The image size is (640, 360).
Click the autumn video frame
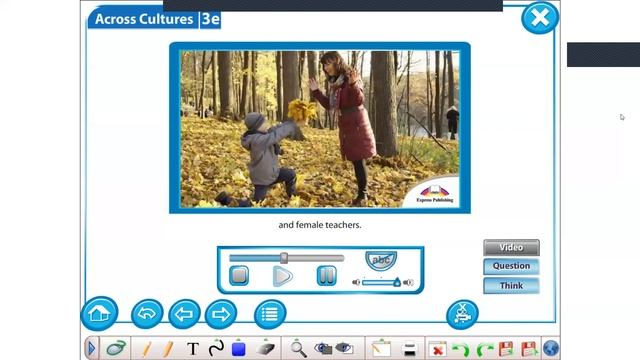tap(320, 129)
